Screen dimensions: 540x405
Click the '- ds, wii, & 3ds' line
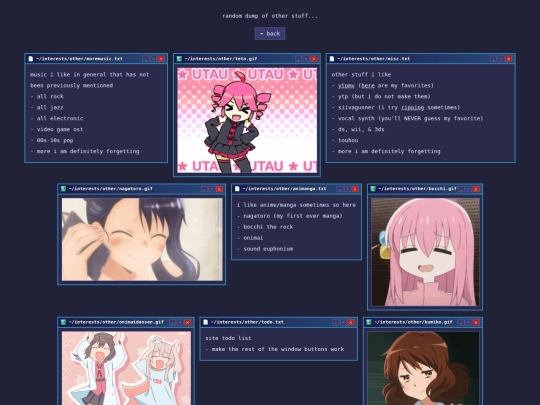click(x=358, y=129)
